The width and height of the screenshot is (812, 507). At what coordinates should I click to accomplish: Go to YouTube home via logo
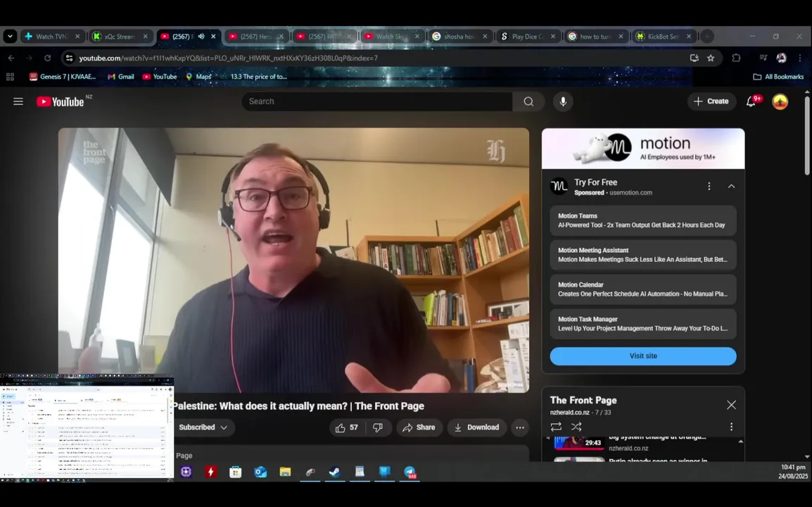tap(61, 101)
